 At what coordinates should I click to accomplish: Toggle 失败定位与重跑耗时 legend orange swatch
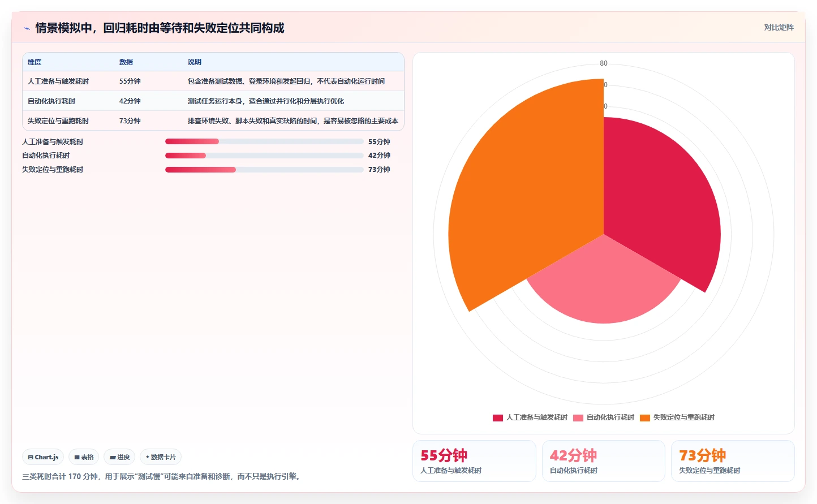[645, 418]
